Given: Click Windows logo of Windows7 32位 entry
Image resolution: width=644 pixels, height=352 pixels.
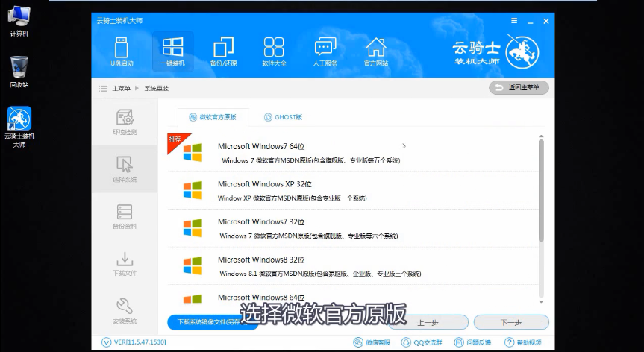Looking at the screenshot, I should point(193,227).
